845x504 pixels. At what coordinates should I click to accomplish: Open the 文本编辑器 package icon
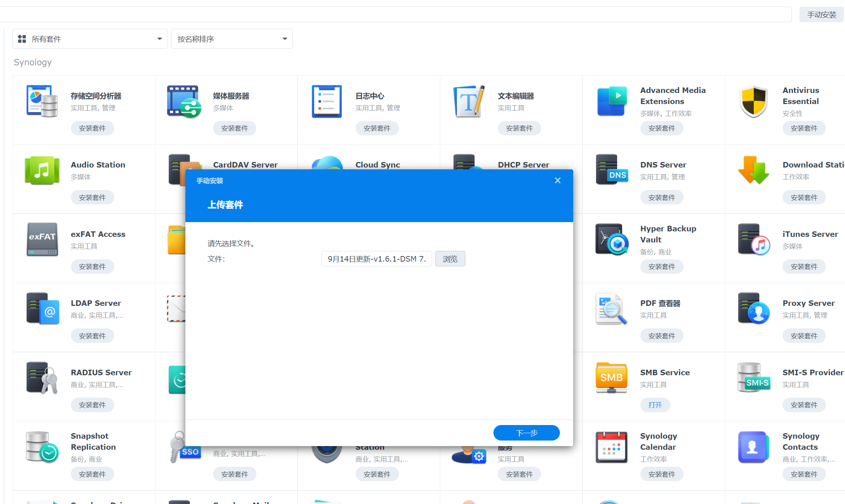tap(469, 101)
